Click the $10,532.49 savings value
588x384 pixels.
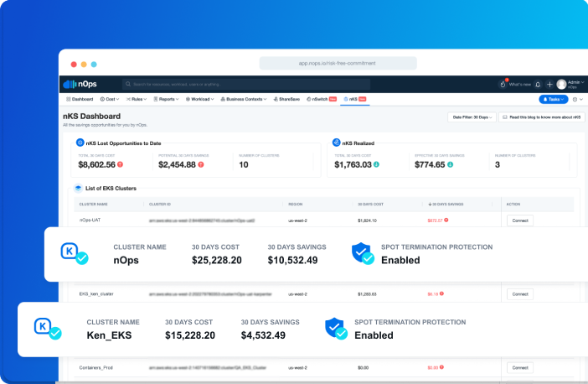pyautogui.click(x=292, y=260)
